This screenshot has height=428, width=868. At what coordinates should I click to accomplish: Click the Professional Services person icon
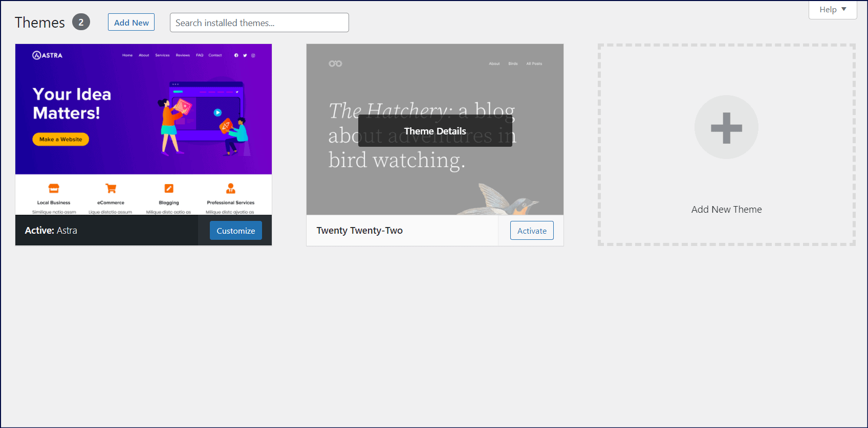point(231,189)
